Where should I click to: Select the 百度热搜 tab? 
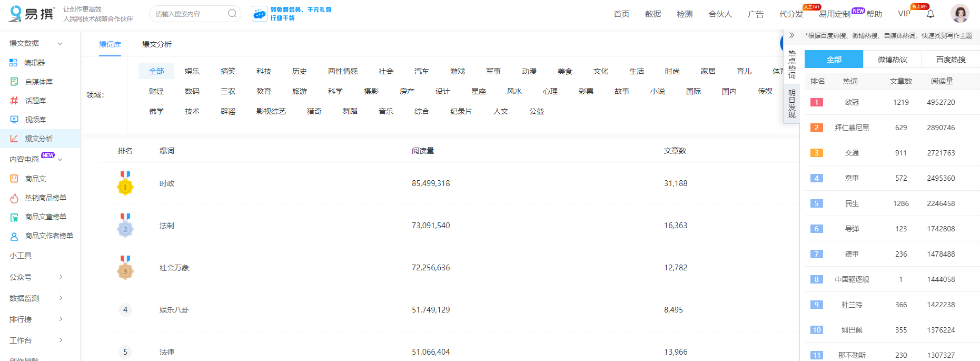[951, 60]
